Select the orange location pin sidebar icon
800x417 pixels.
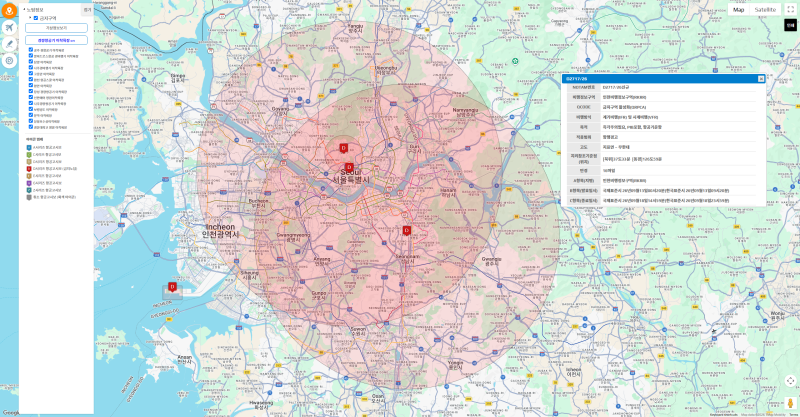coord(9,10)
